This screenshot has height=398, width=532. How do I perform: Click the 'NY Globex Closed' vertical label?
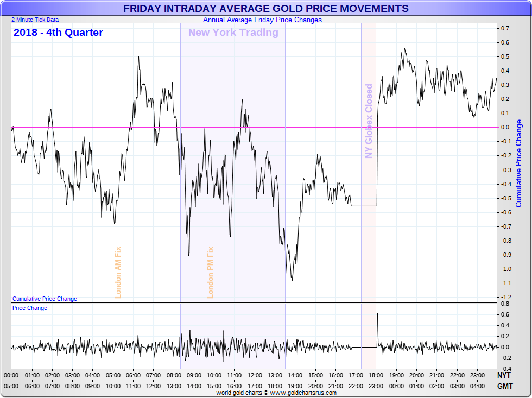coord(369,121)
